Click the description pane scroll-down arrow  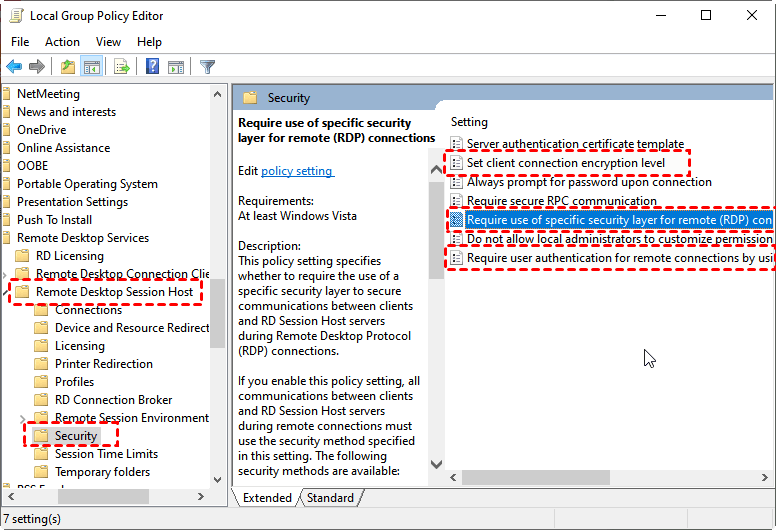pyautogui.click(x=436, y=464)
